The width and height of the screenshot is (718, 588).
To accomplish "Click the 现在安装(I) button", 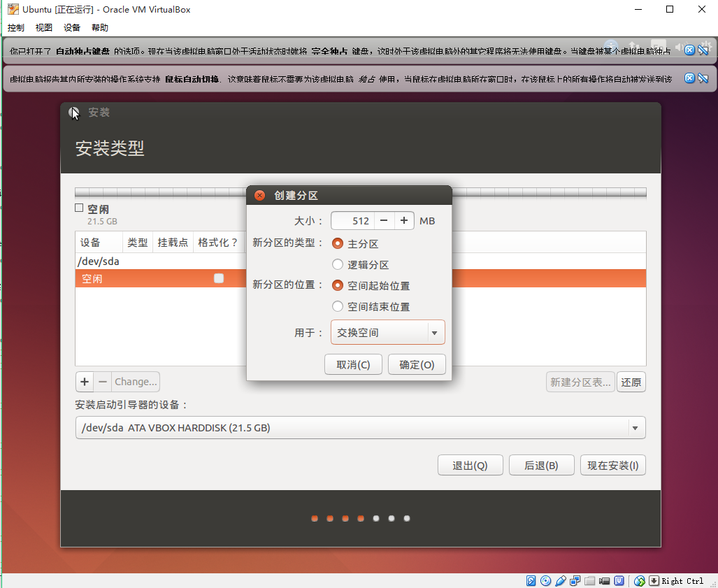I will tap(612, 465).
